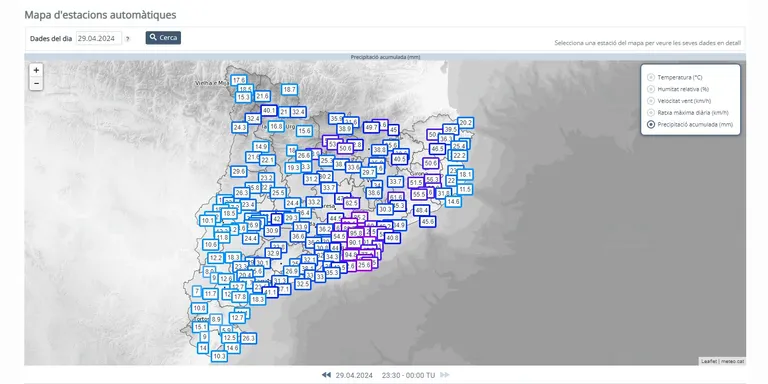Open the 25.5 station marker
The image size is (768, 384).
tap(278, 193)
